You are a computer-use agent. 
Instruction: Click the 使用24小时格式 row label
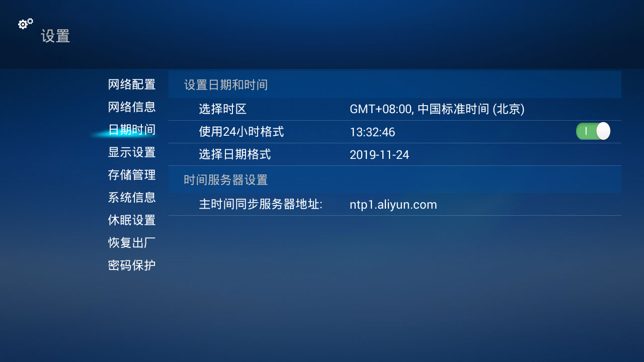241,132
